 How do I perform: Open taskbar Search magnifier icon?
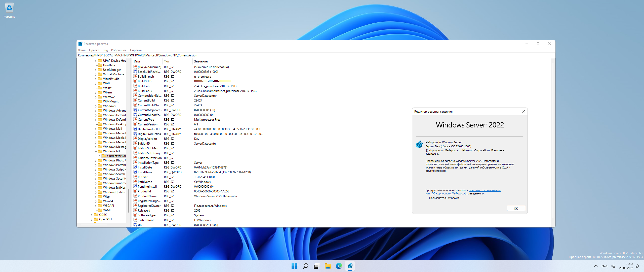click(305, 266)
